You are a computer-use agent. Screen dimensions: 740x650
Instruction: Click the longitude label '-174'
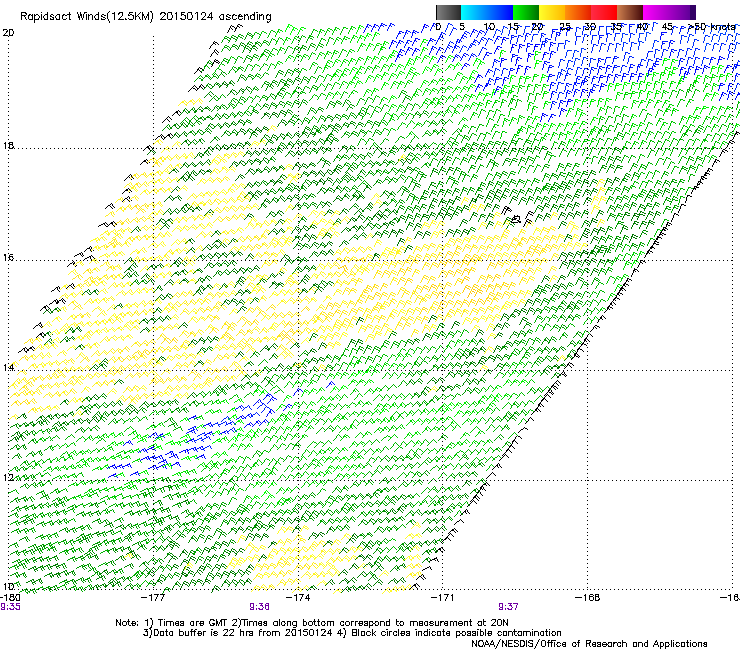pos(298,597)
